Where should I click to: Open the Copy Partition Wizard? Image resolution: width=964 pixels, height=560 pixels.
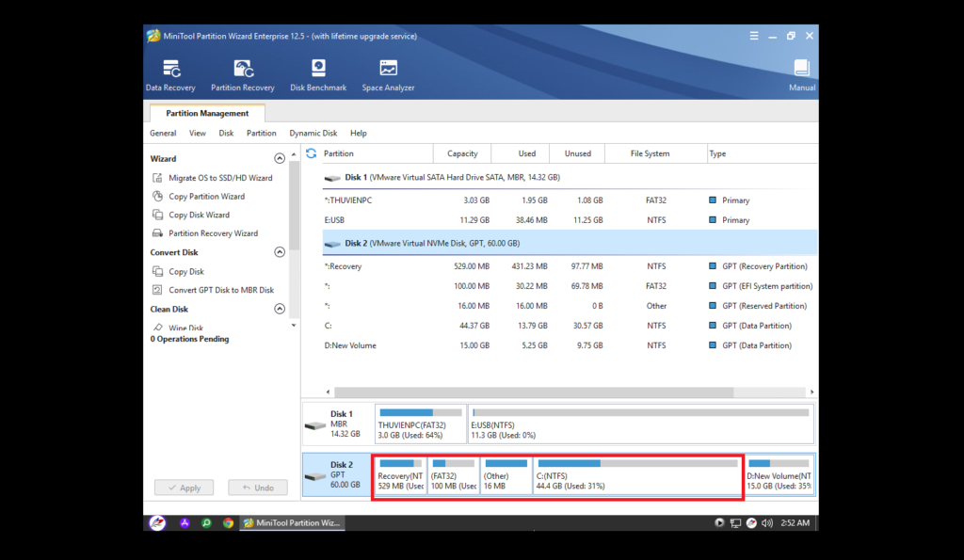[x=206, y=197]
